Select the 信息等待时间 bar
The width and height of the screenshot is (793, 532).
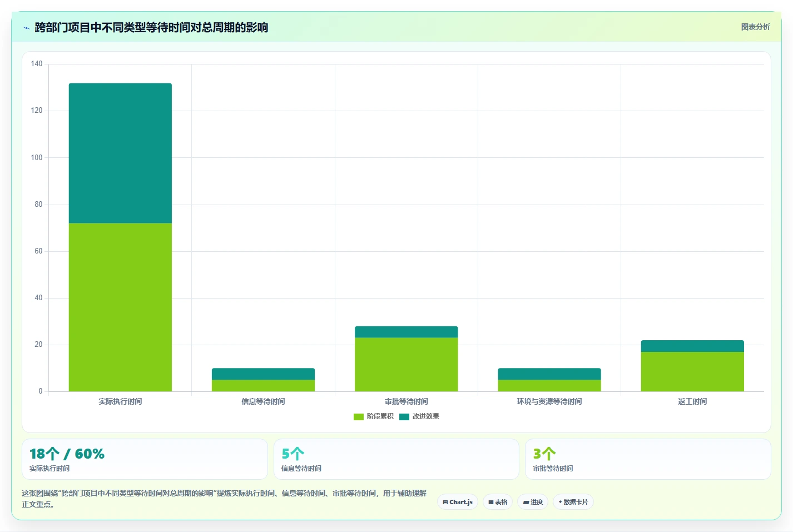(263, 380)
